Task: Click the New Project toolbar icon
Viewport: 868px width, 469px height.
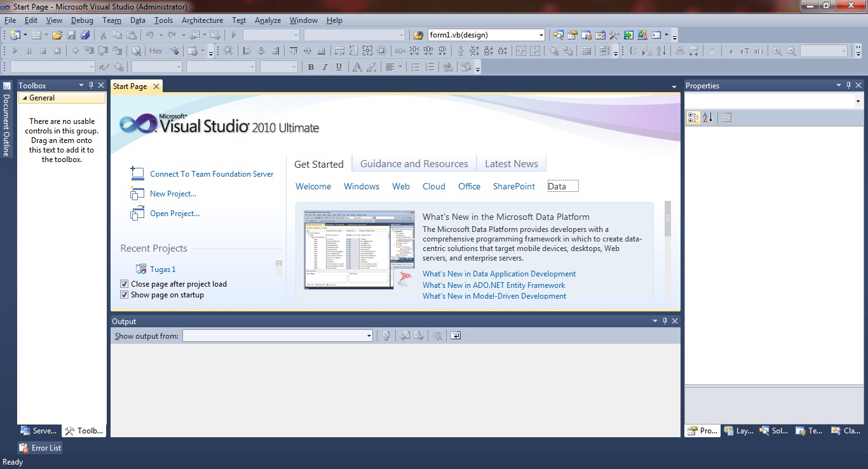Action: [x=15, y=35]
